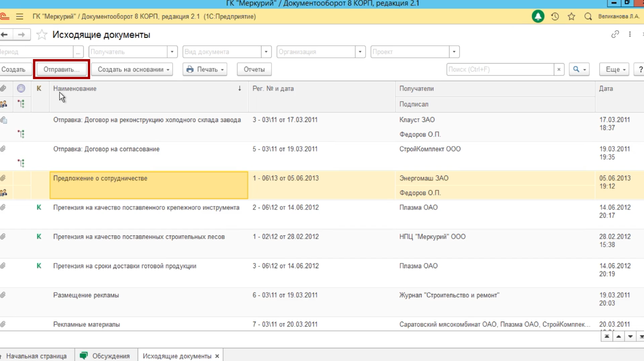This screenshot has height=361, width=644.
Task: Expand the Проект dropdown
Action: point(454,52)
